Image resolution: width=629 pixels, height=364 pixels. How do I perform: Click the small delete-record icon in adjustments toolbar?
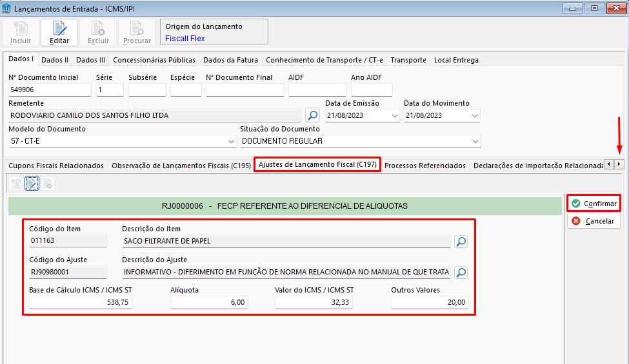tap(47, 184)
